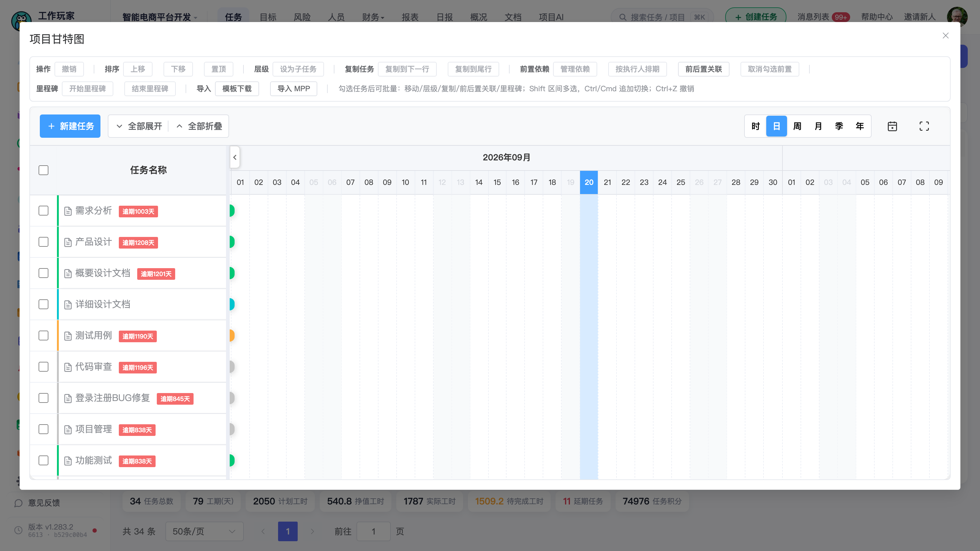Collapse the task list panel arrow
The image size is (980, 551).
pos(235,157)
